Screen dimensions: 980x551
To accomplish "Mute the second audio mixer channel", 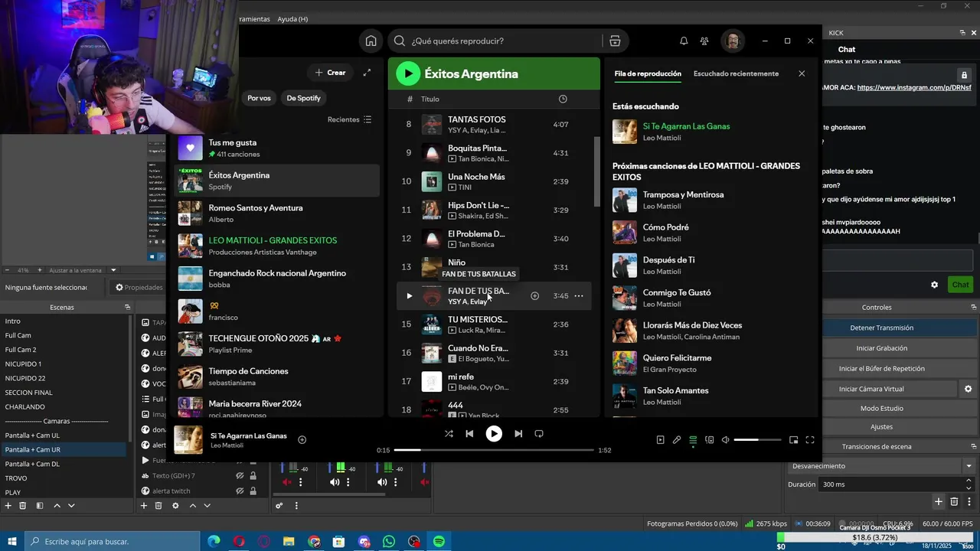I will click(335, 482).
